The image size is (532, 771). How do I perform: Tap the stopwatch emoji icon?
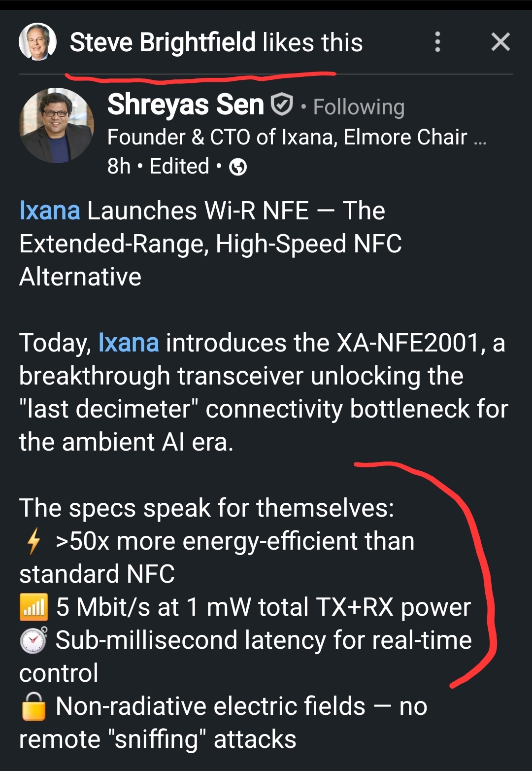(x=33, y=640)
